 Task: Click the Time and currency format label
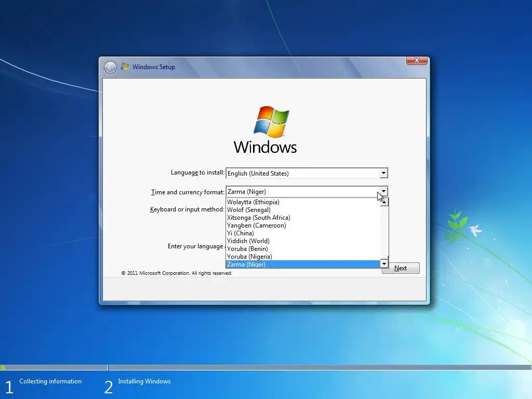coord(188,192)
